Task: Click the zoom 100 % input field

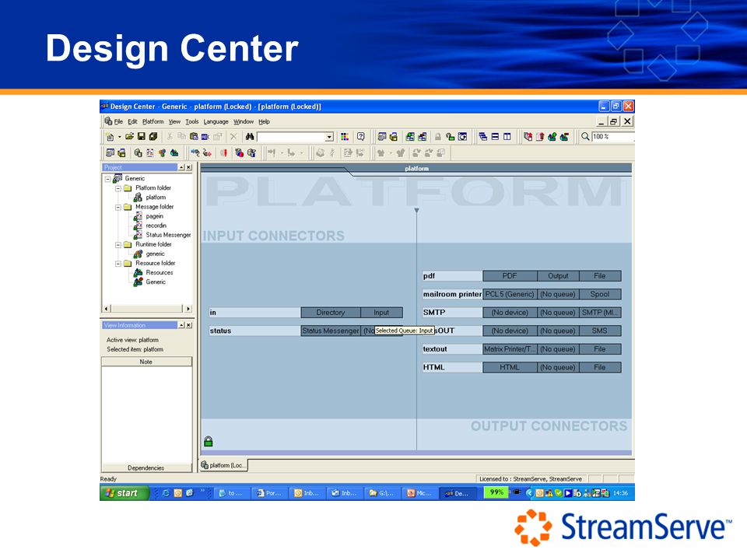Action: click(612, 137)
